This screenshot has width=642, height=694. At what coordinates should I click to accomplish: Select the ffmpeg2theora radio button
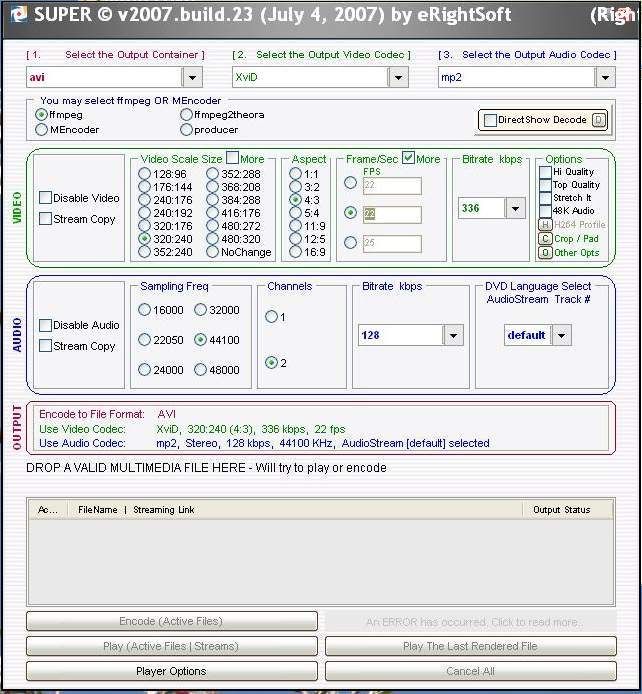pos(186,115)
